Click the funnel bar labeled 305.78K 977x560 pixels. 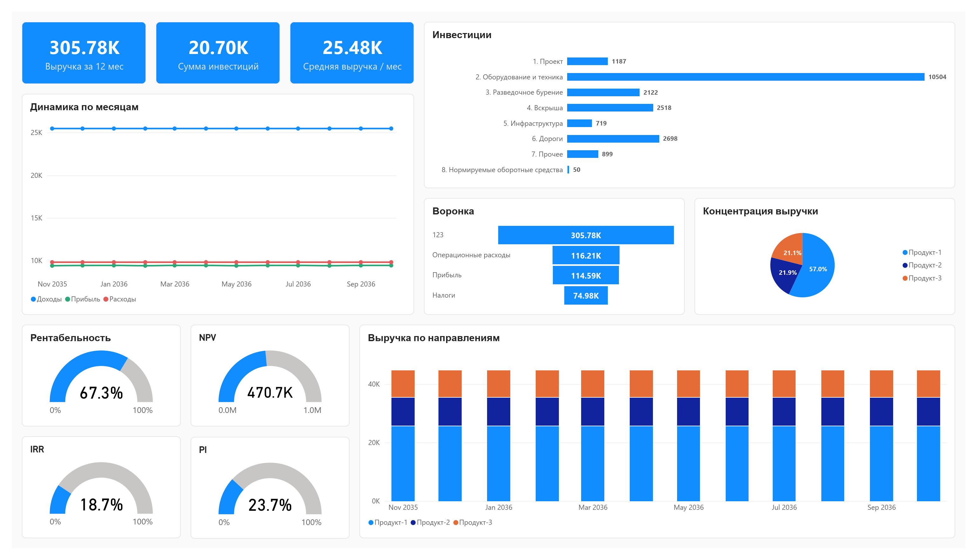coord(586,235)
